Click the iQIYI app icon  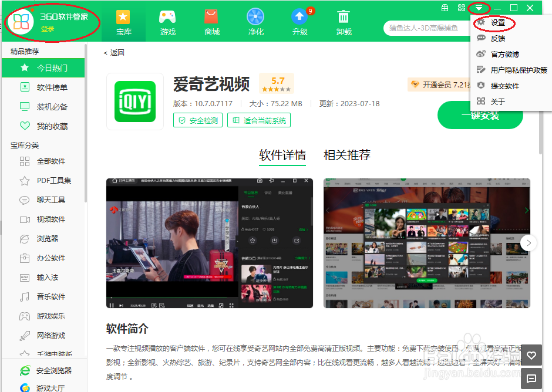(135, 102)
